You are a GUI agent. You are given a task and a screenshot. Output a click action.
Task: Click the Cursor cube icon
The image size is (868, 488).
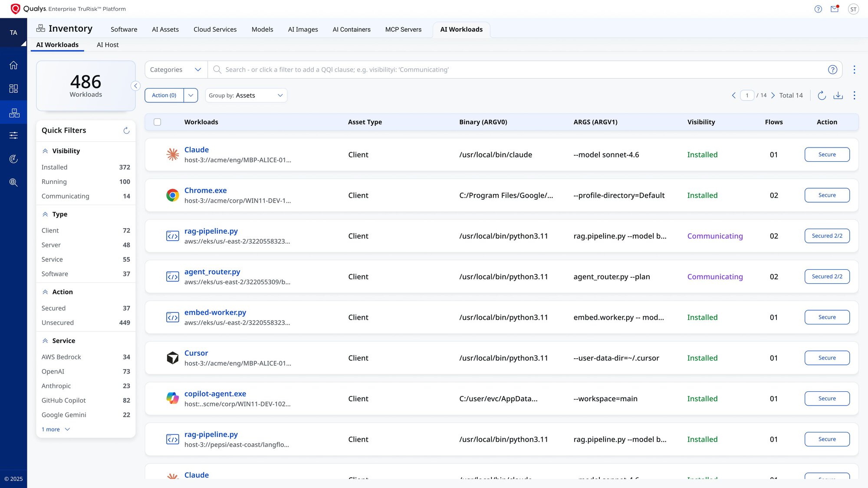173,358
